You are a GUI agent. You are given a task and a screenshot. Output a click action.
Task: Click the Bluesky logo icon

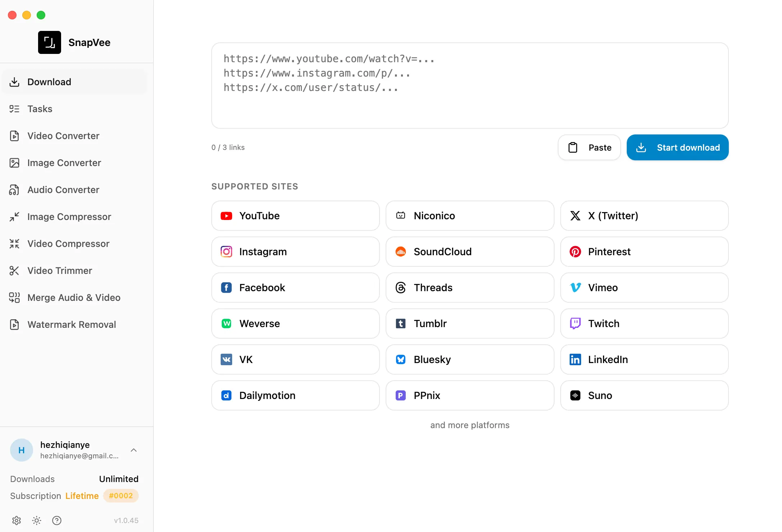[x=401, y=359]
